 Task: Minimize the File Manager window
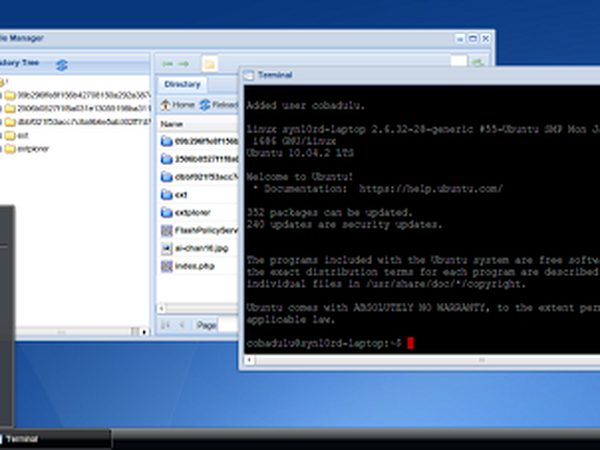pyautogui.click(x=460, y=39)
